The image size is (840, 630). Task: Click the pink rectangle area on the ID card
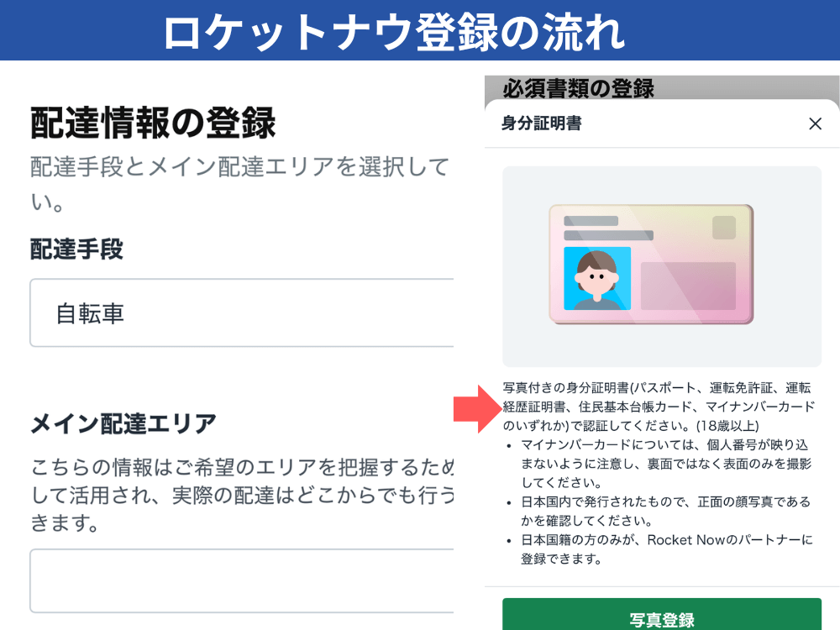[x=689, y=286]
